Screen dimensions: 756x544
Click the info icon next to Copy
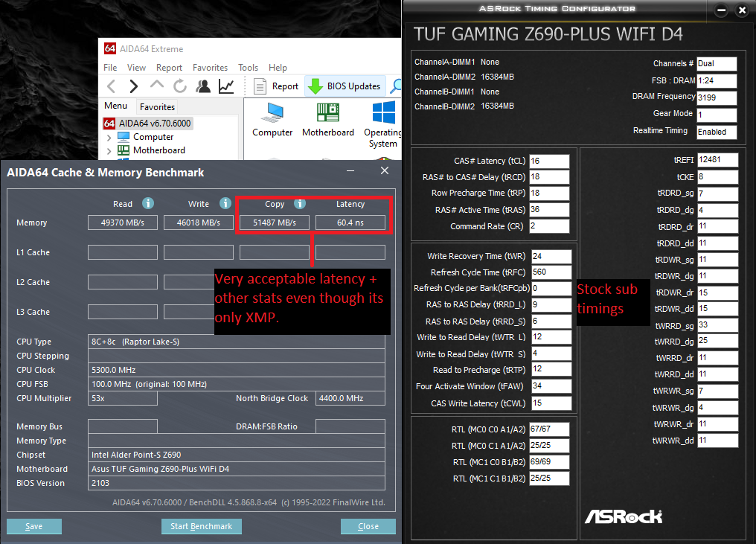pyautogui.click(x=300, y=203)
